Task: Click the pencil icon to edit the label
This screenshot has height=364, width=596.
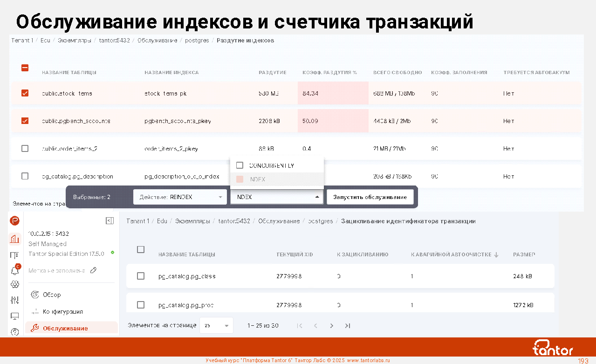Action: 93,270
